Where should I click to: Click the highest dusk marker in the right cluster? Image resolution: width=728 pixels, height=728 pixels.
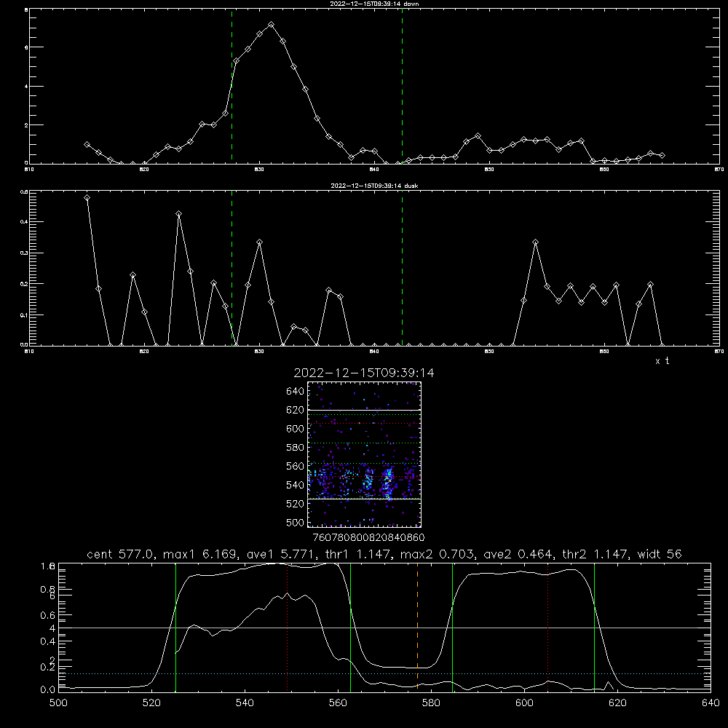click(535, 242)
